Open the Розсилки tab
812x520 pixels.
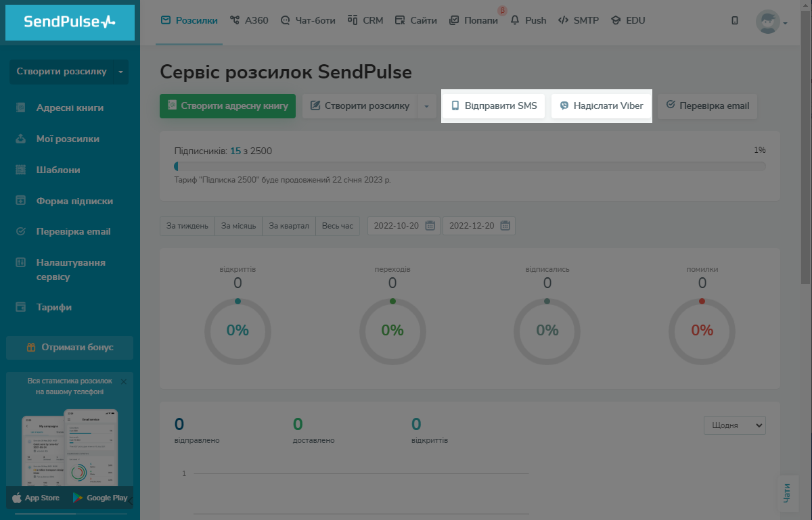(x=189, y=20)
